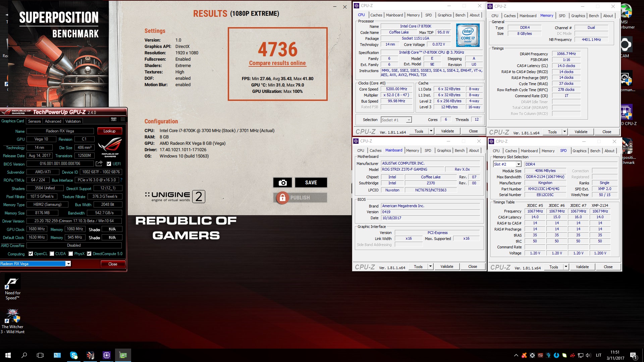Click Close button in GPU-Z window
This screenshot has height=362, width=644.
(x=113, y=264)
